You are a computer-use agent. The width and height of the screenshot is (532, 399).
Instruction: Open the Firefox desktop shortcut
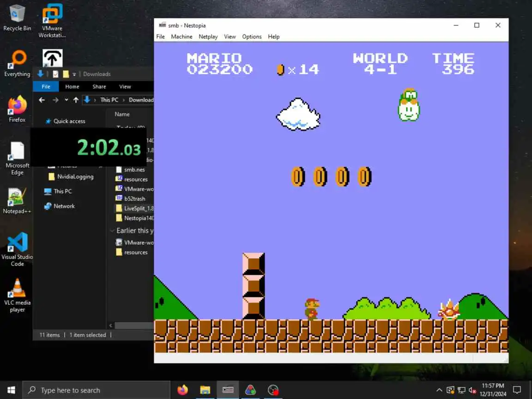coord(17,109)
